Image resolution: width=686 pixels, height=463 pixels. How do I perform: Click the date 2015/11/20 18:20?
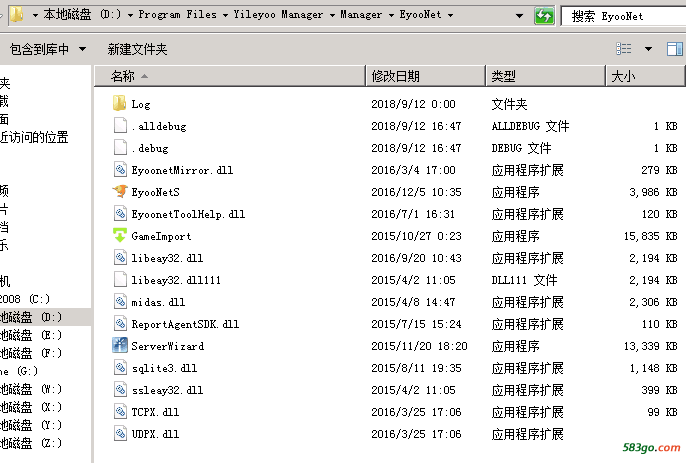point(419,346)
